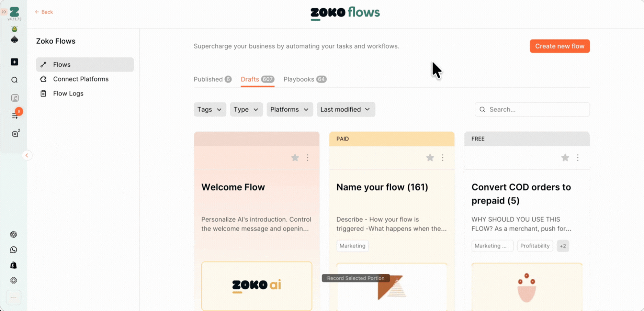
Task: Star the Convert COD orders card
Action: 565,158
